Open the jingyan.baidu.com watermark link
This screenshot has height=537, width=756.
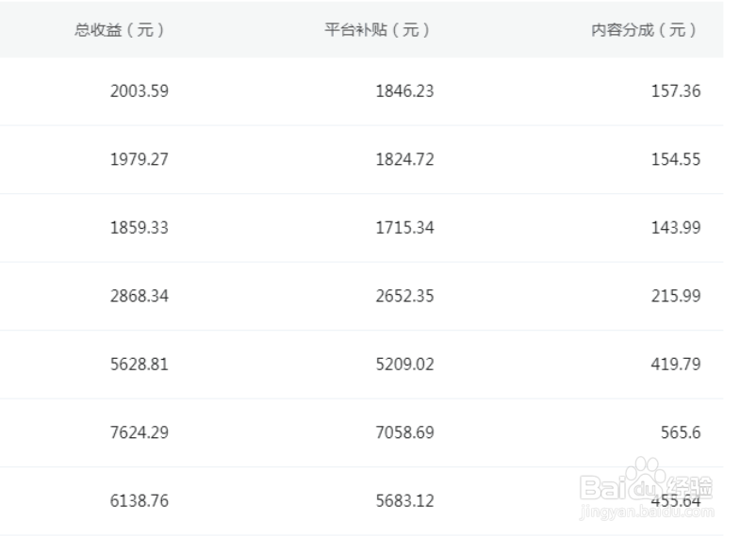(x=648, y=512)
